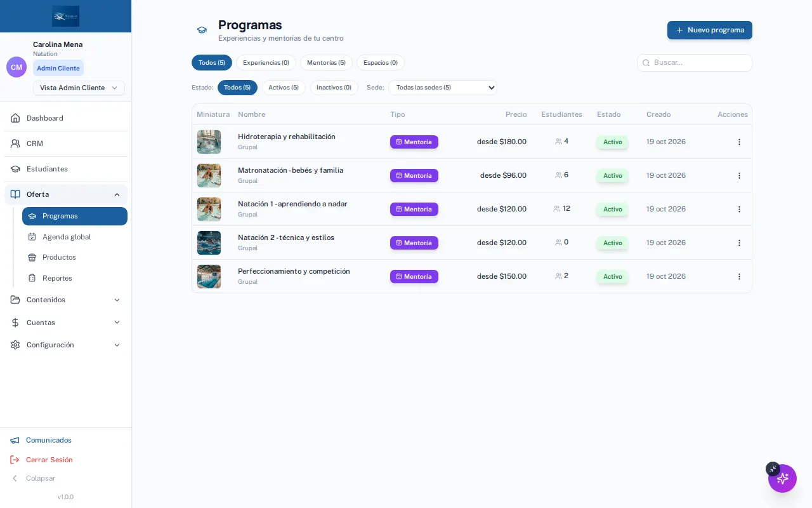Click the Contenidos folder icon

click(15, 300)
